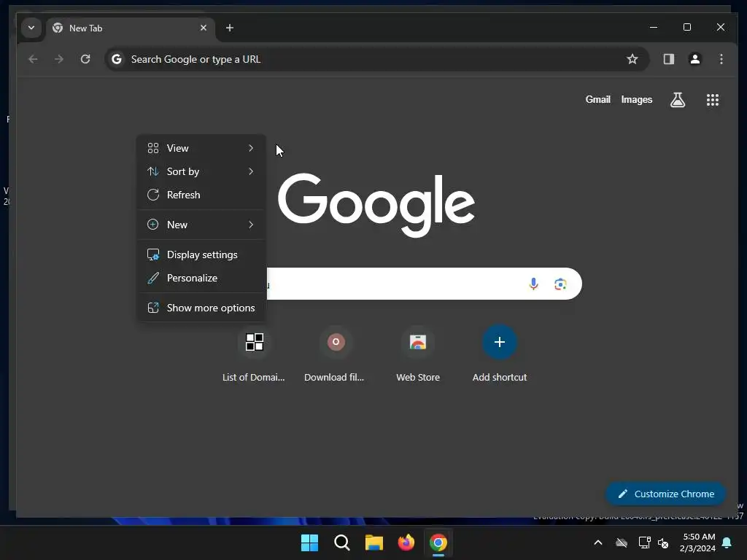Screen dimensions: 747x560
Task: Expand View submenu in context menu
Action: click(x=201, y=148)
